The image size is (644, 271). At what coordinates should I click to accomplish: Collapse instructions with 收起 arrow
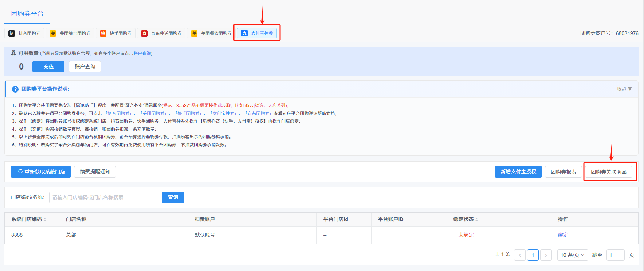click(624, 89)
